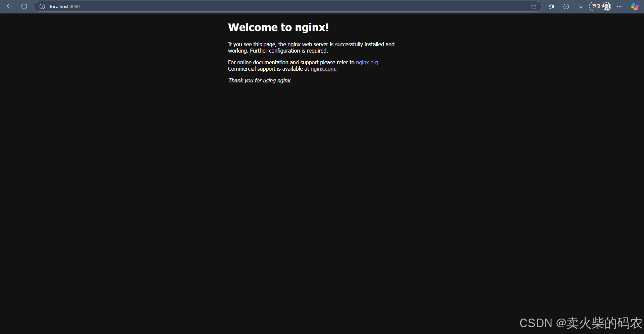Add this page to favorites star
Screen dimensions: 644x334
(x=534, y=6)
